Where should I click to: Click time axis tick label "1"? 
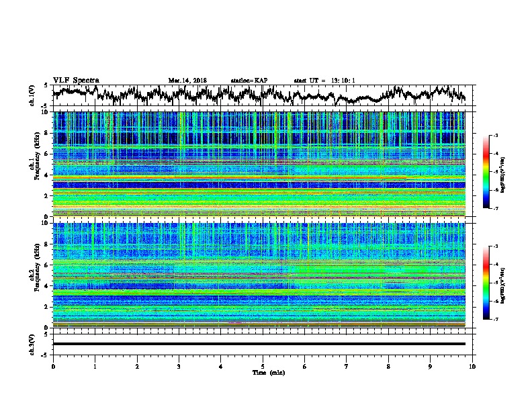pyautogui.click(x=95, y=367)
